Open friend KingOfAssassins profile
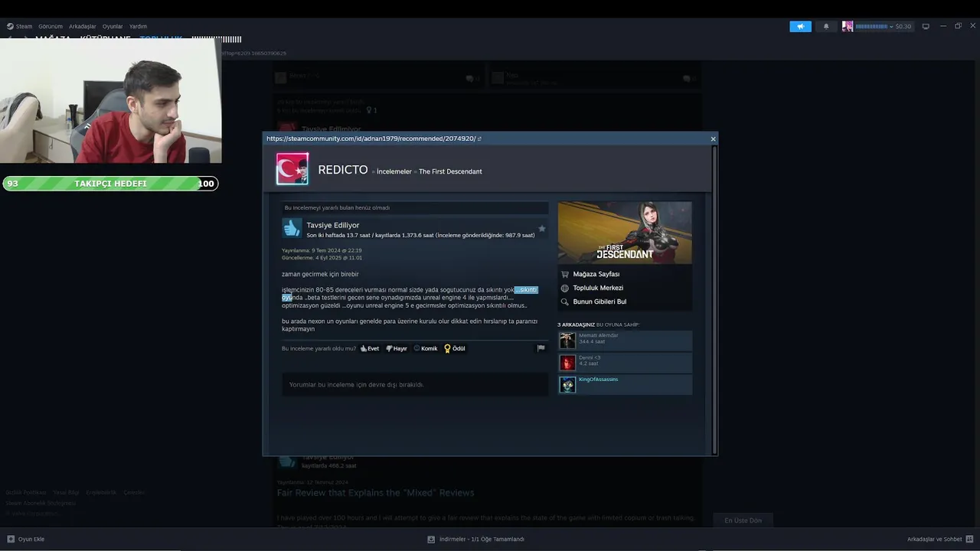Screen dimensions: 980x551 pyautogui.click(x=625, y=384)
